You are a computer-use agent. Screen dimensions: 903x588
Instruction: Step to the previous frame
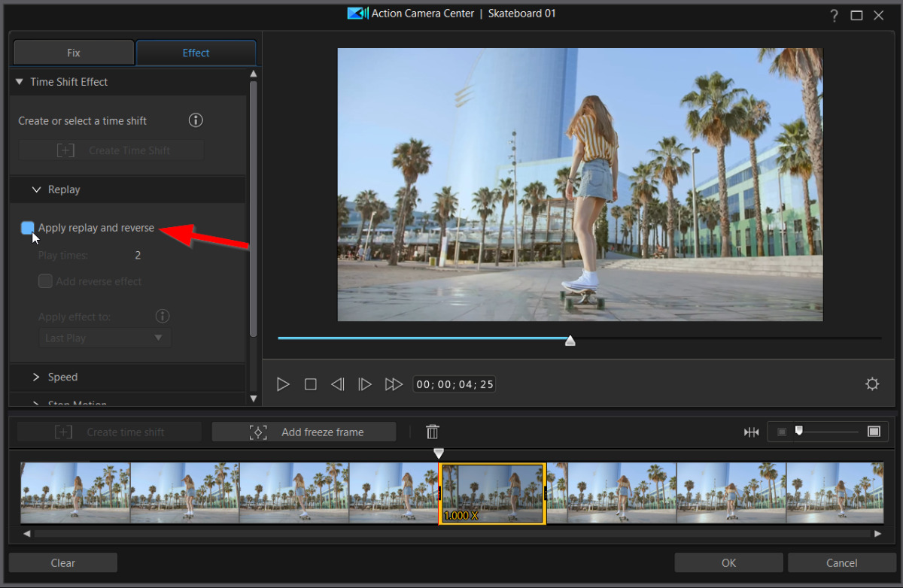tap(338, 384)
